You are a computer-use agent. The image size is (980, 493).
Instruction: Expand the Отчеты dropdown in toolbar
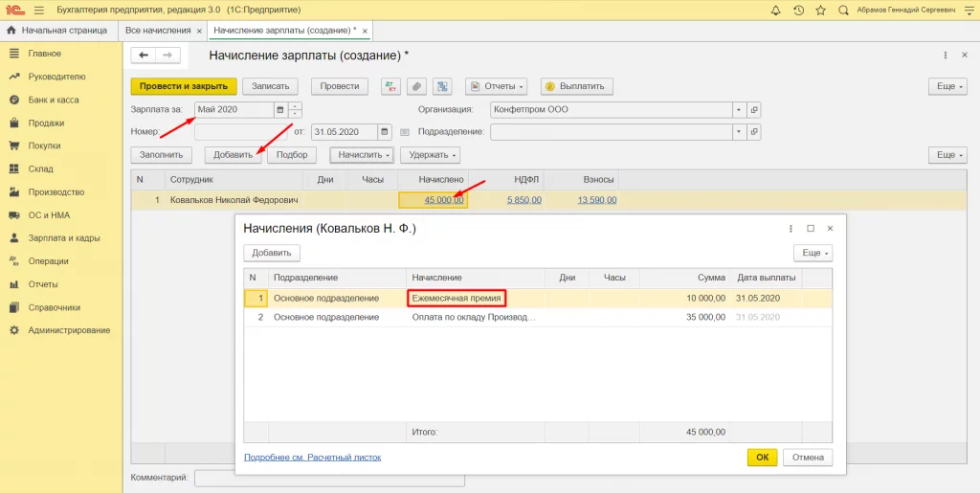click(497, 86)
